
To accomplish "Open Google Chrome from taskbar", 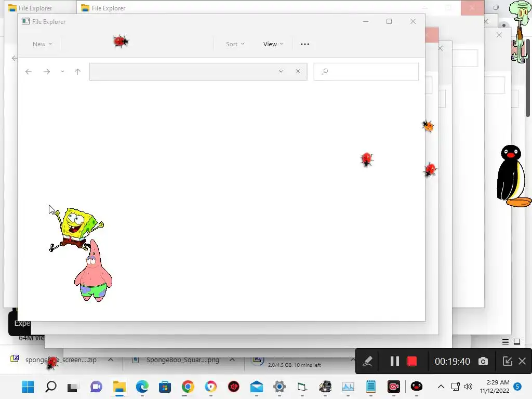I will (188, 387).
